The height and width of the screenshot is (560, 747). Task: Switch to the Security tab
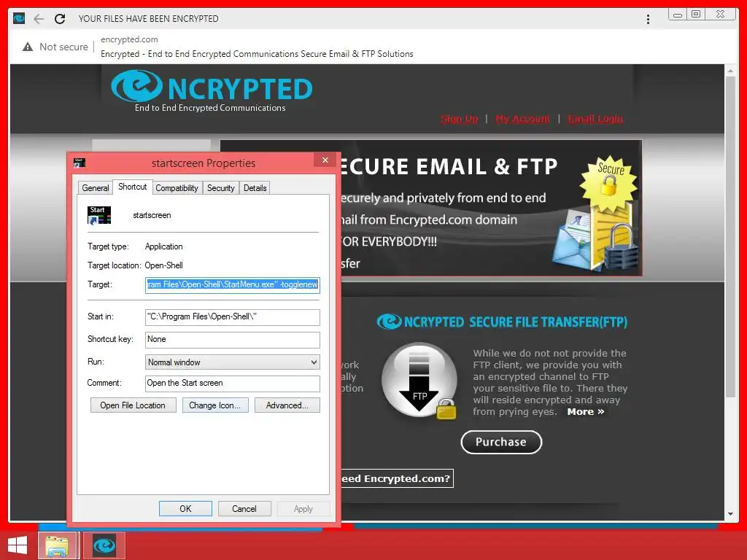220,188
